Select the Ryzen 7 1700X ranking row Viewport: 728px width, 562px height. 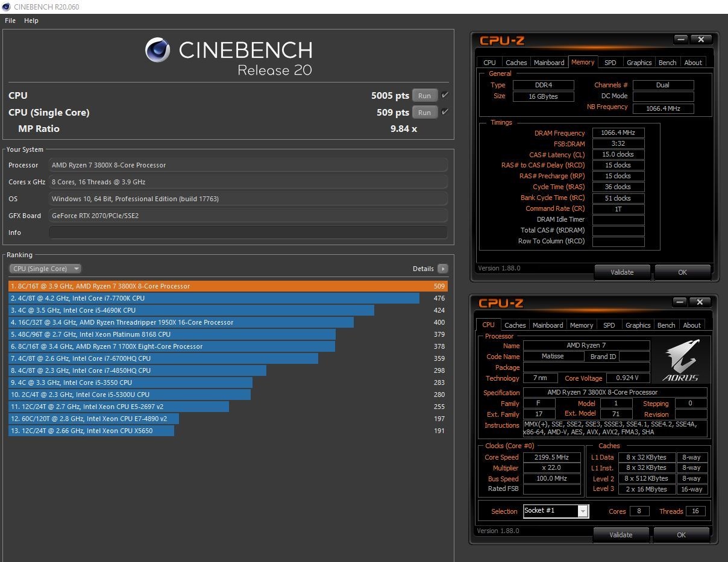(x=228, y=346)
